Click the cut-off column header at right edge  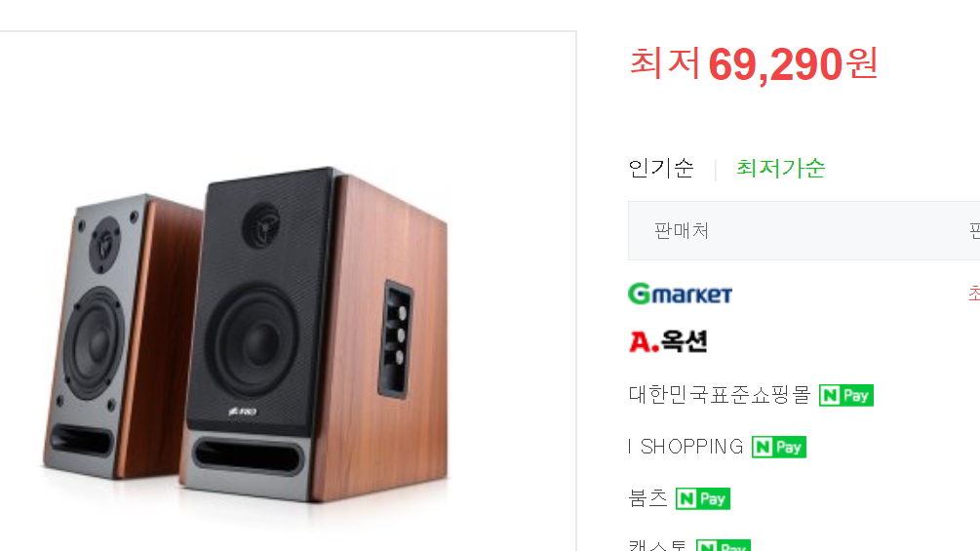point(974,231)
